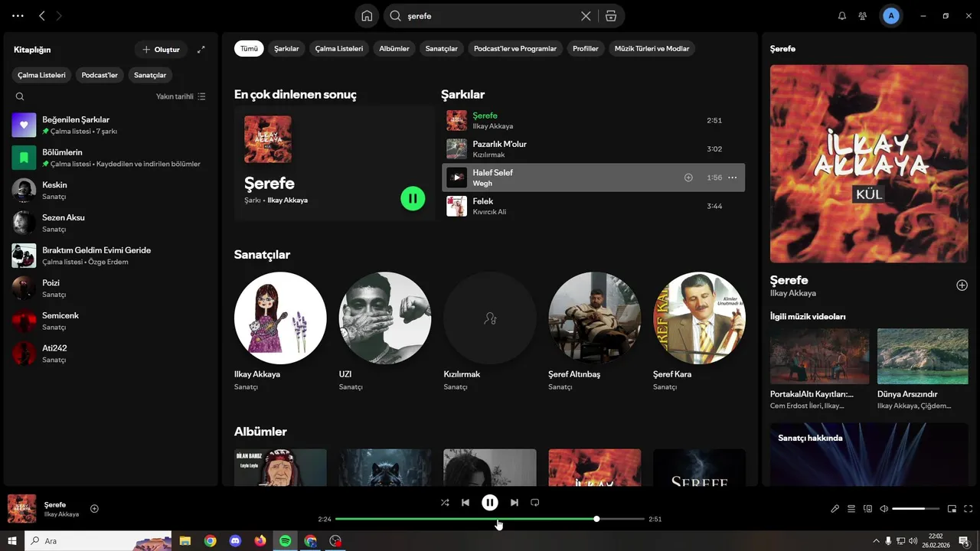Add now-playing Şerefe to liked songs

(94, 508)
